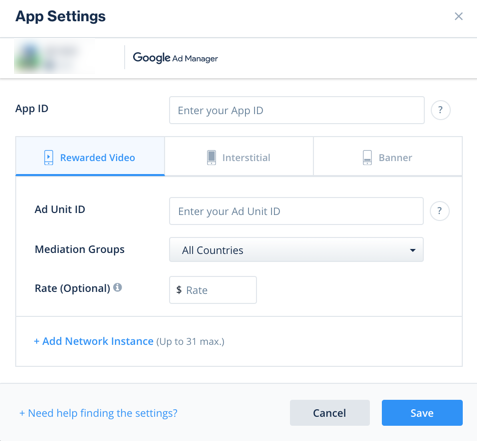Select the All Countries combo box

pyautogui.click(x=296, y=250)
